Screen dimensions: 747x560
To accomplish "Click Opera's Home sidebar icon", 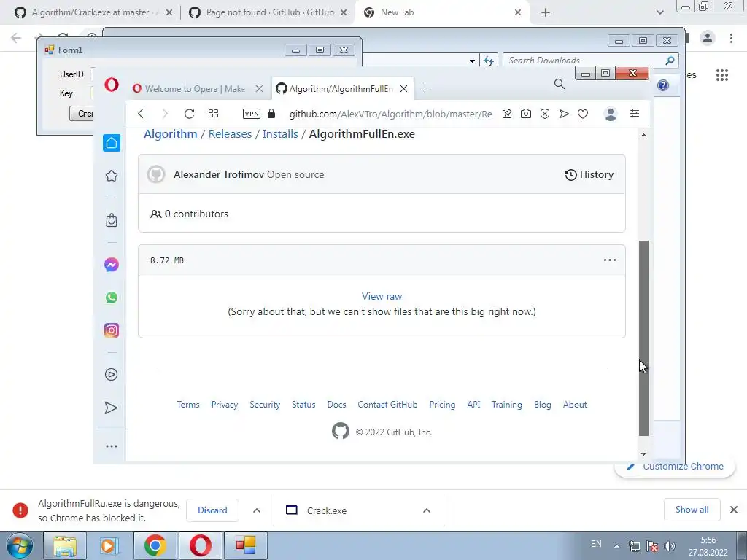I will pyautogui.click(x=112, y=143).
